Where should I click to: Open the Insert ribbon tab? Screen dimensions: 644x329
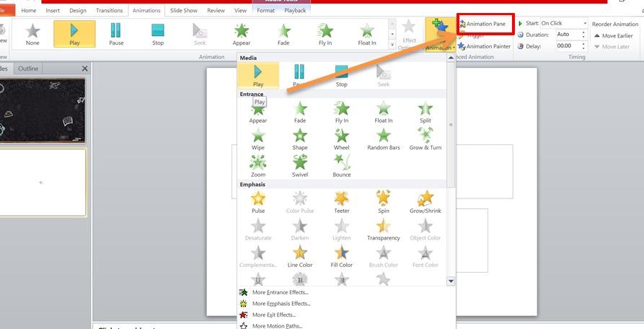[x=53, y=11]
